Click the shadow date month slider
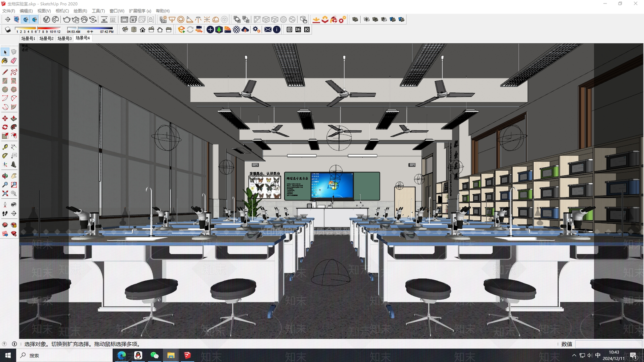 (x=37, y=28)
